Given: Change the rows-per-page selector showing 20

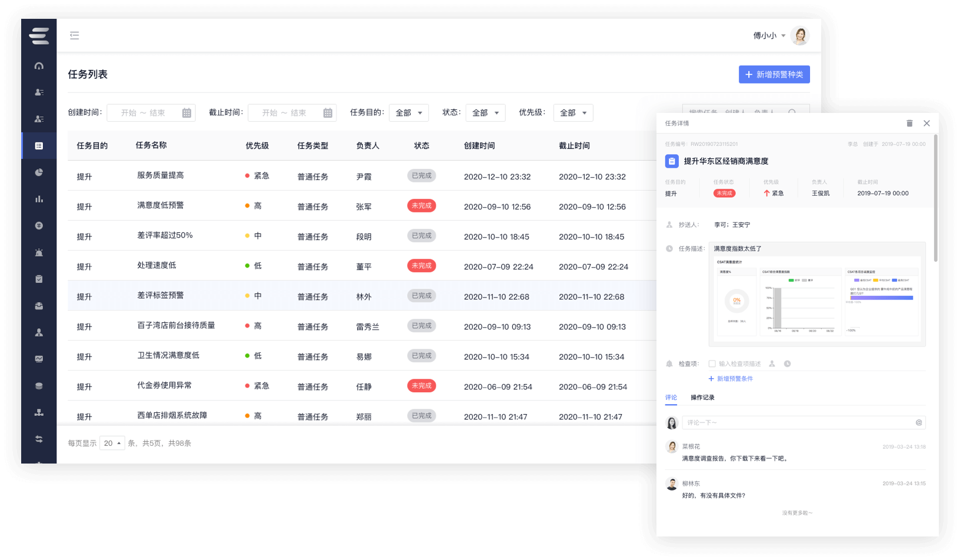Looking at the screenshot, I should pos(112,443).
